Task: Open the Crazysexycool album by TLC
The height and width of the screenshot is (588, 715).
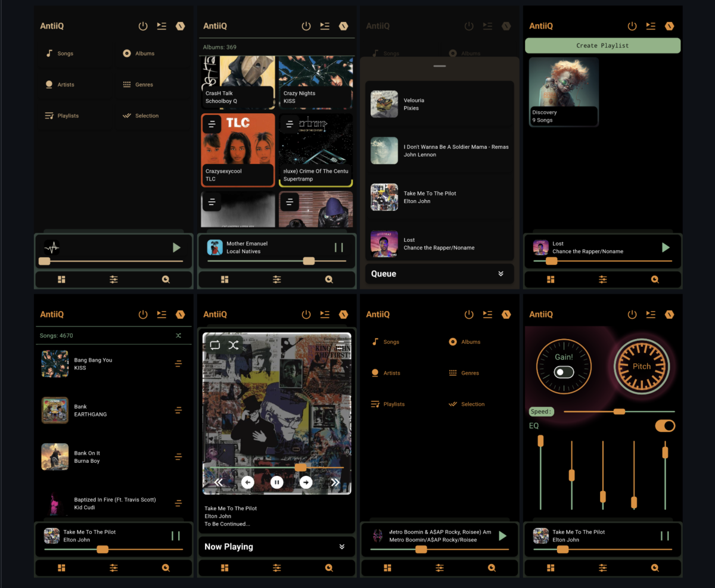Action: [237, 149]
